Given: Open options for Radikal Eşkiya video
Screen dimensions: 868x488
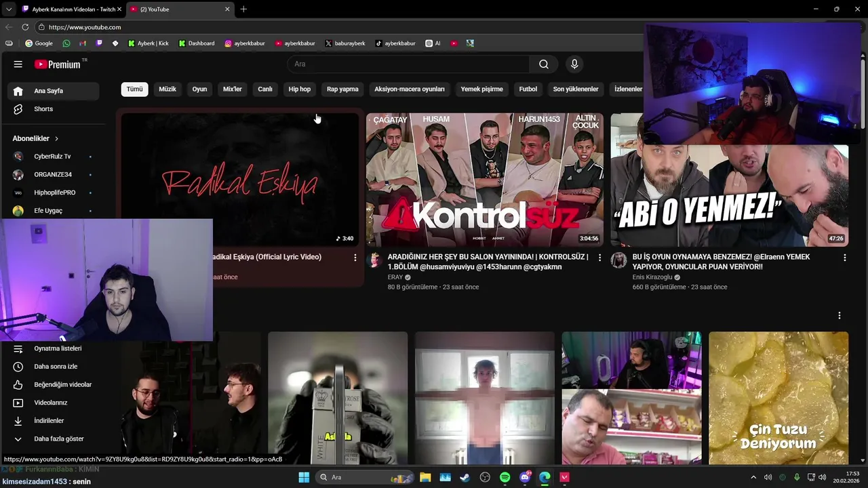Looking at the screenshot, I should point(355,258).
